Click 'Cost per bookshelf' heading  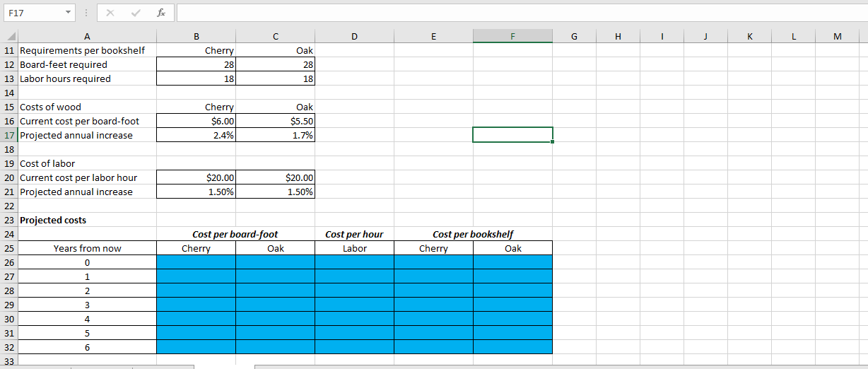pos(473,234)
